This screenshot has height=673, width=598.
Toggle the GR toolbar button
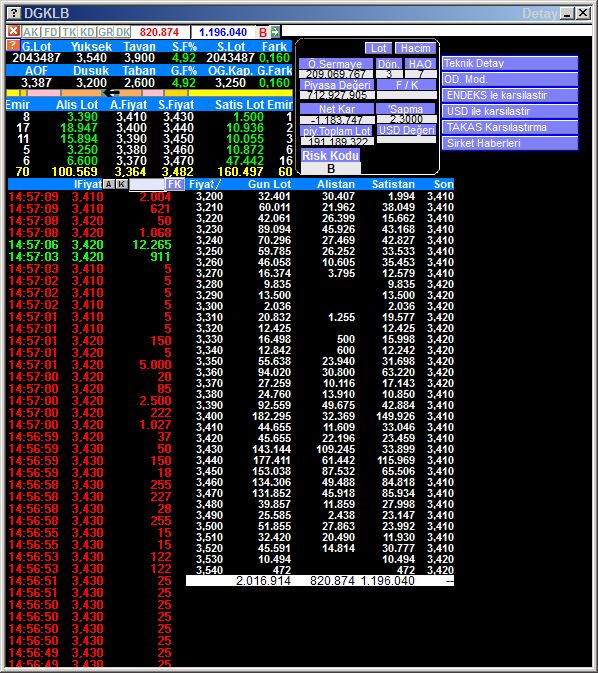click(105, 32)
